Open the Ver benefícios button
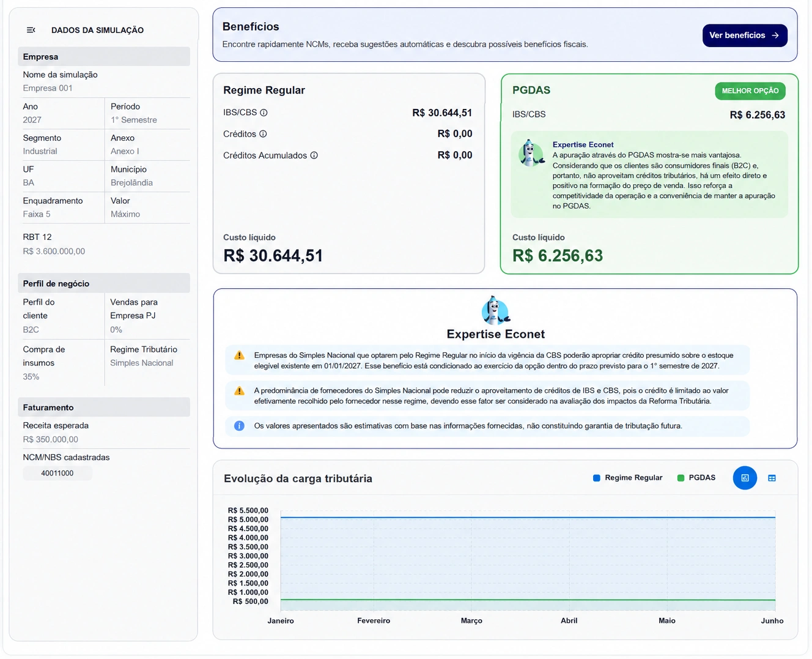Screen dimensions: 812x659 point(745,35)
